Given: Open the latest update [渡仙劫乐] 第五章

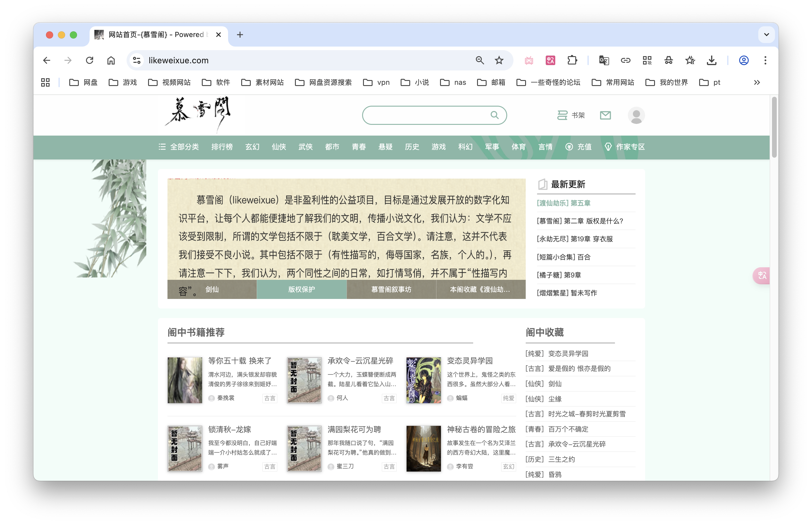Looking at the screenshot, I should (x=564, y=203).
